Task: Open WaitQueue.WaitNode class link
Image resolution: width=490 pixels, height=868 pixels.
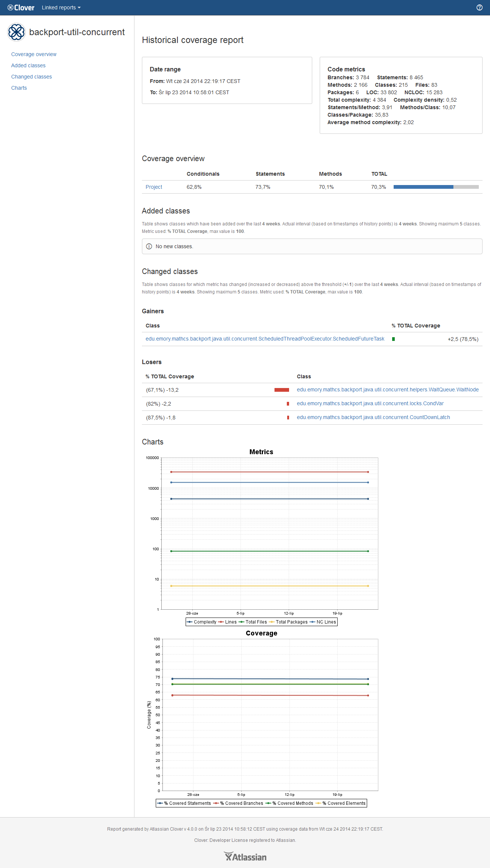Action: pyautogui.click(x=388, y=390)
